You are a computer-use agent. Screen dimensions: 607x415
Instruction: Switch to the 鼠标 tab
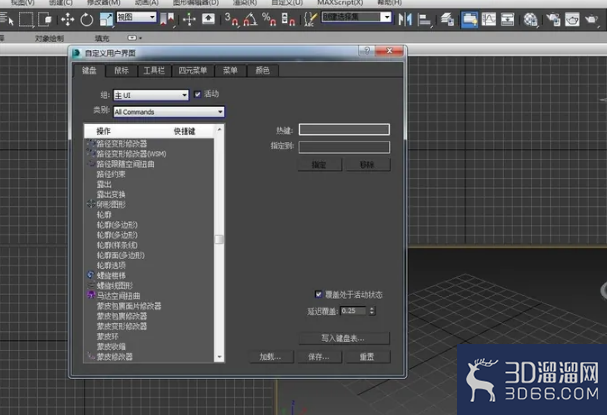(122, 70)
